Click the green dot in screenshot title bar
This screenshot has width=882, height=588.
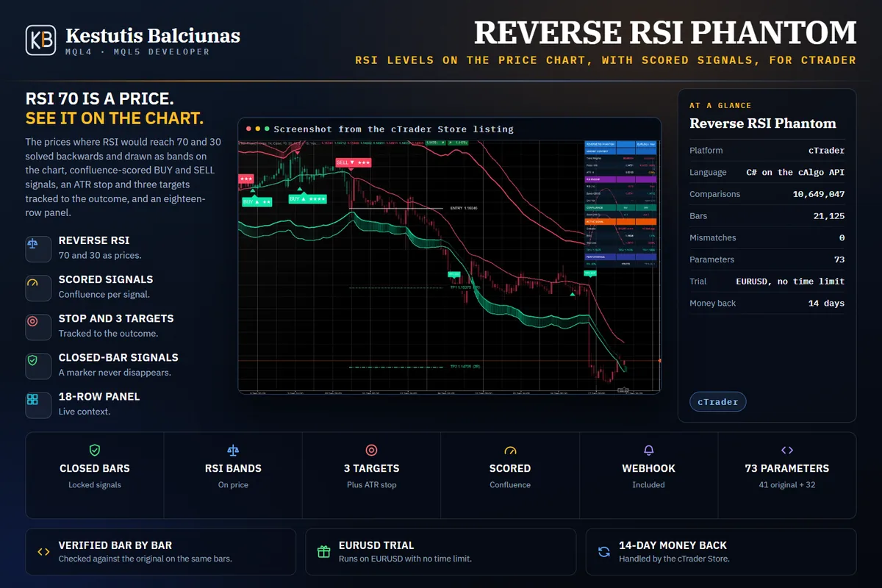[x=267, y=129]
